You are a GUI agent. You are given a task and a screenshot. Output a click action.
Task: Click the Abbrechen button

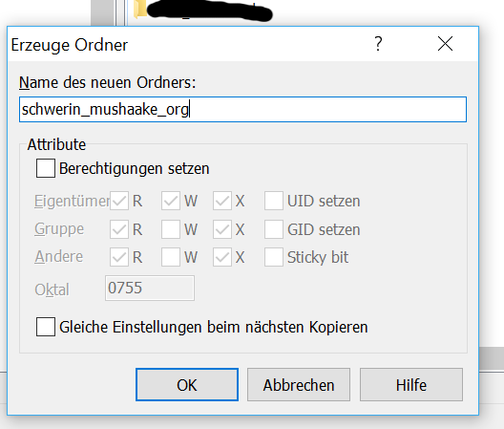(299, 385)
